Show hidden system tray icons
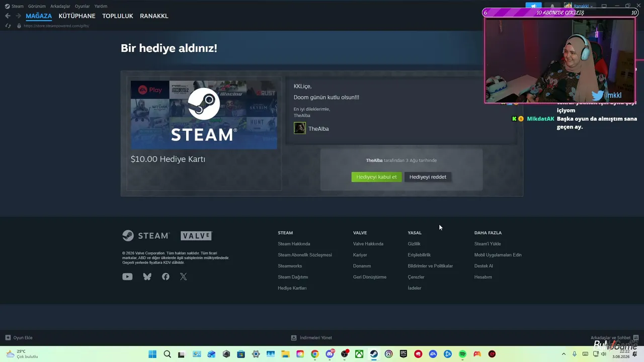This screenshot has height=362, width=644. coord(563,354)
